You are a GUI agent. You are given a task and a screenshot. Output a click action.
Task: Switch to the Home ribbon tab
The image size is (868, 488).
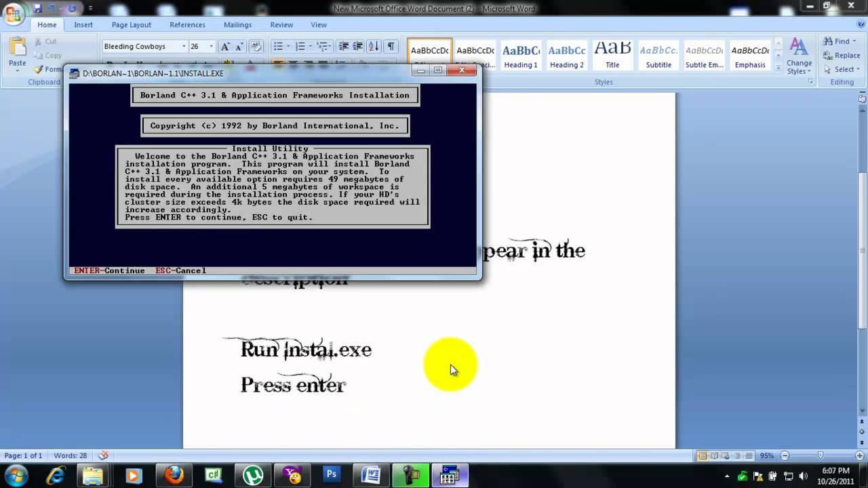47,25
